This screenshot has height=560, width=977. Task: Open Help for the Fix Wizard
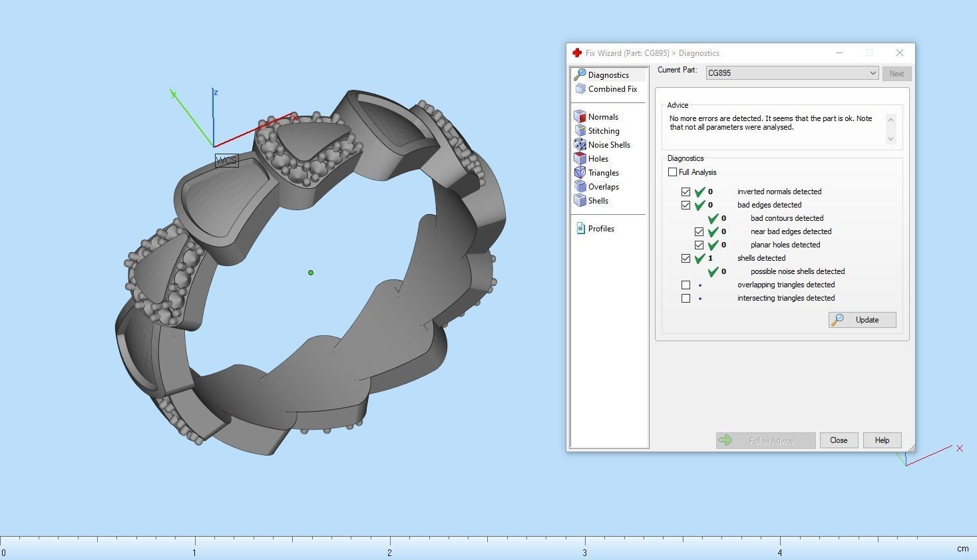click(882, 440)
